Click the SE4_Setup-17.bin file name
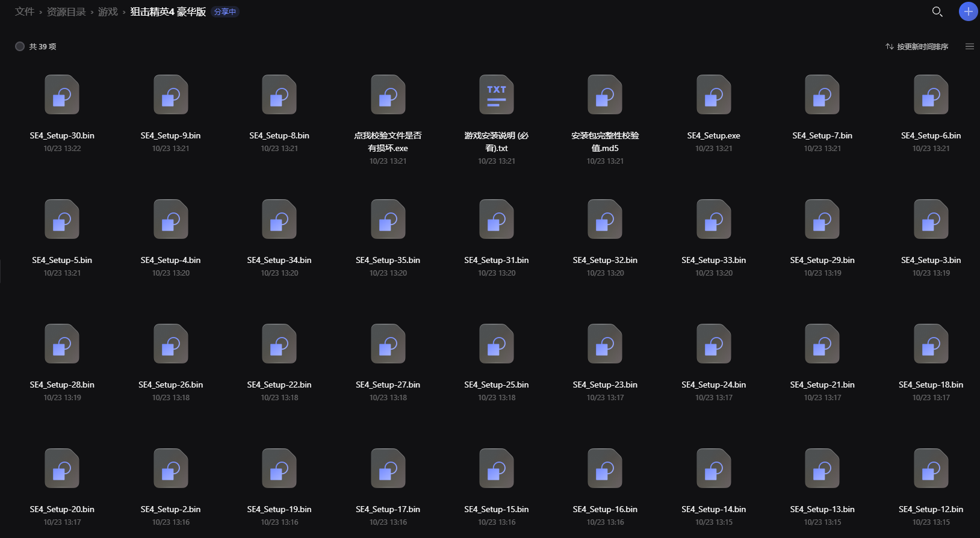Viewport: 980px width, 538px height. click(388, 509)
